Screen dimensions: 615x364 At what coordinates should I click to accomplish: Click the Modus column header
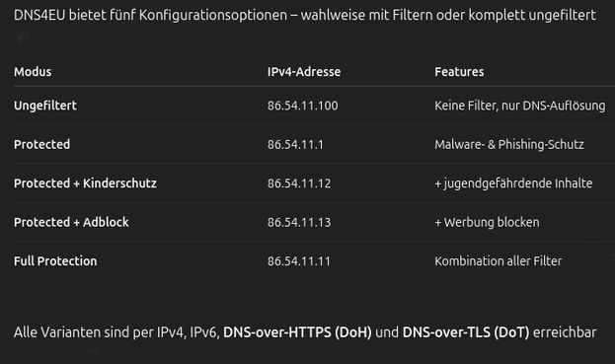33,72
